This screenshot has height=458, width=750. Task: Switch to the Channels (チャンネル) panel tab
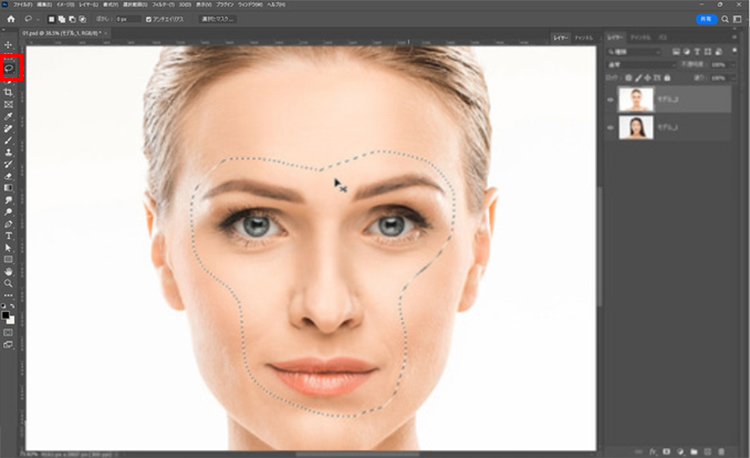pos(640,37)
